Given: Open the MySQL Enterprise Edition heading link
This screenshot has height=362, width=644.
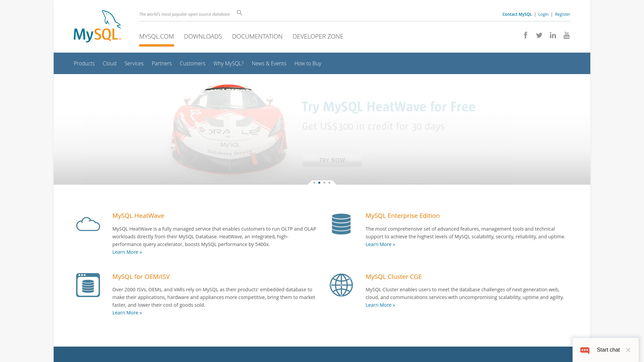Looking at the screenshot, I should point(402,216).
